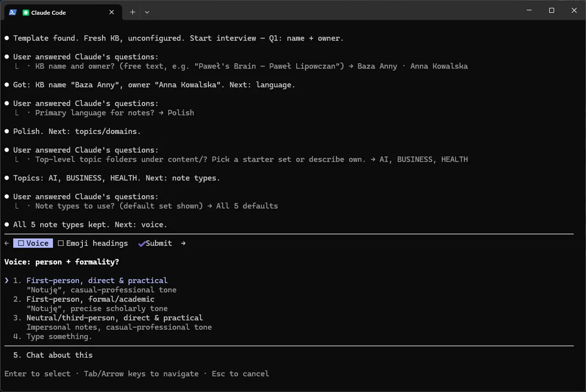Toggle the Voice checkbox
586x392 pixels.
tap(21, 244)
